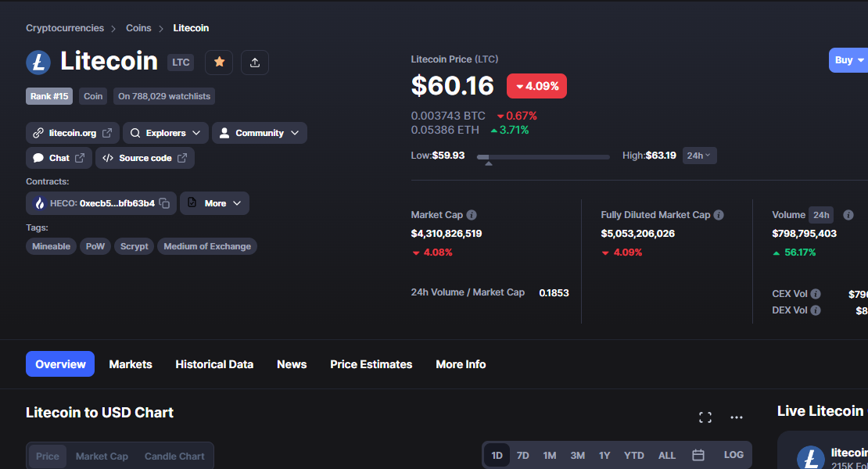Screen dimensions: 868x469
Task: Click the 0.05386 ETH value
Action: [x=444, y=130]
